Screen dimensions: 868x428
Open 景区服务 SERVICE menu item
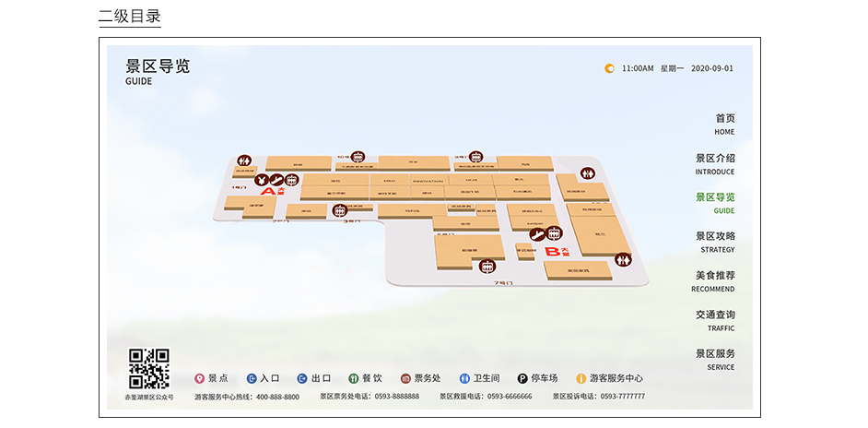(715, 359)
